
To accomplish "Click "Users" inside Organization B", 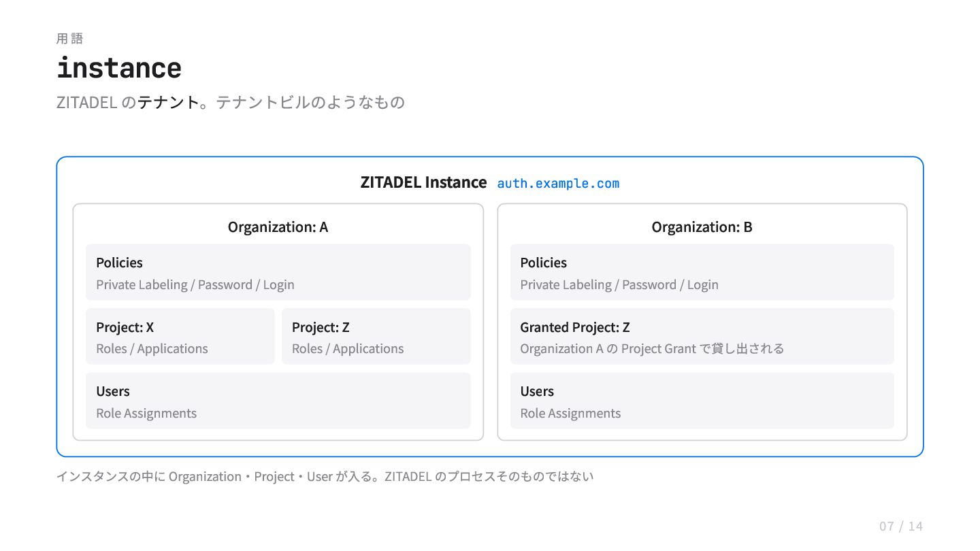I will (537, 391).
